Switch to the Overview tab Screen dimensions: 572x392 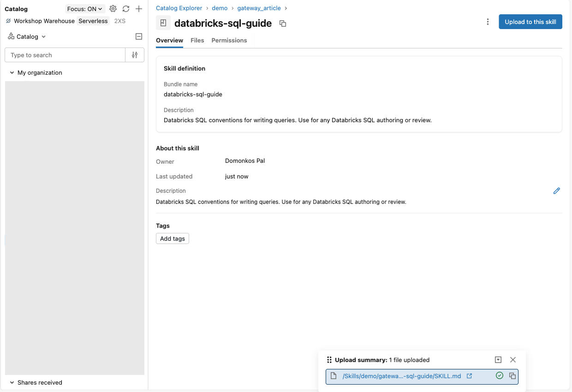click(169, 40)
